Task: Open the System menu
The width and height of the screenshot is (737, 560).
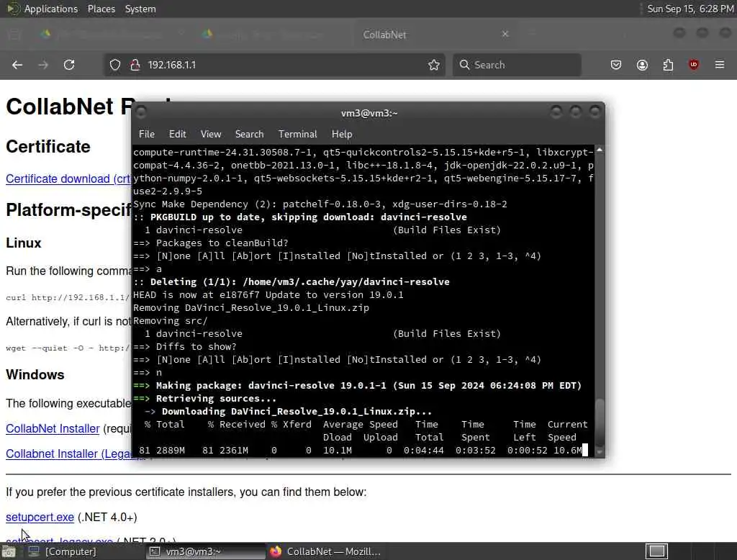Action: (140, 9)
